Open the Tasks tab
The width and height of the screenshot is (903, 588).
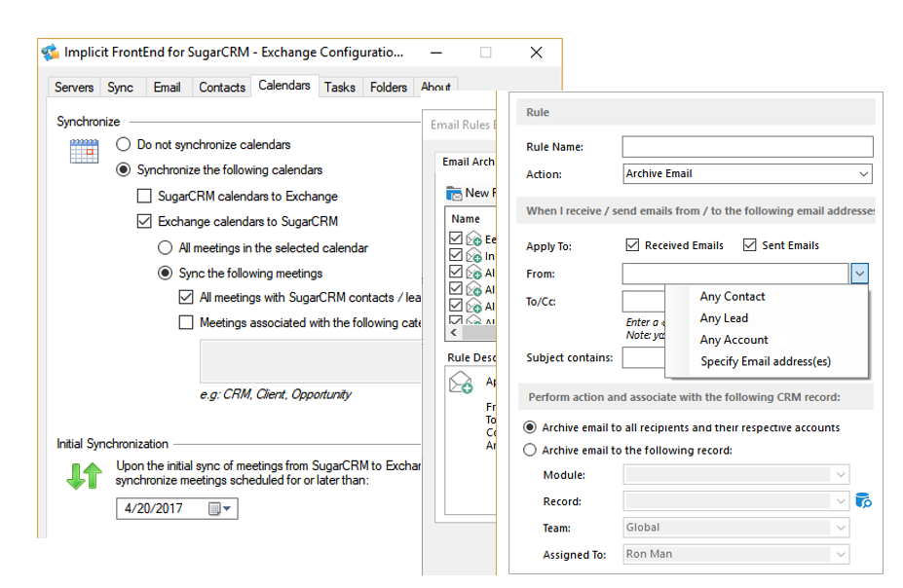coord(340,87)
